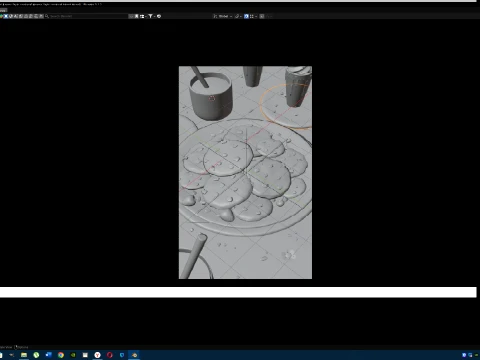This screenshot has width=480, height=360.
Task: Open the snapping grid options dropdown
Action: click(x=253, y=16)
